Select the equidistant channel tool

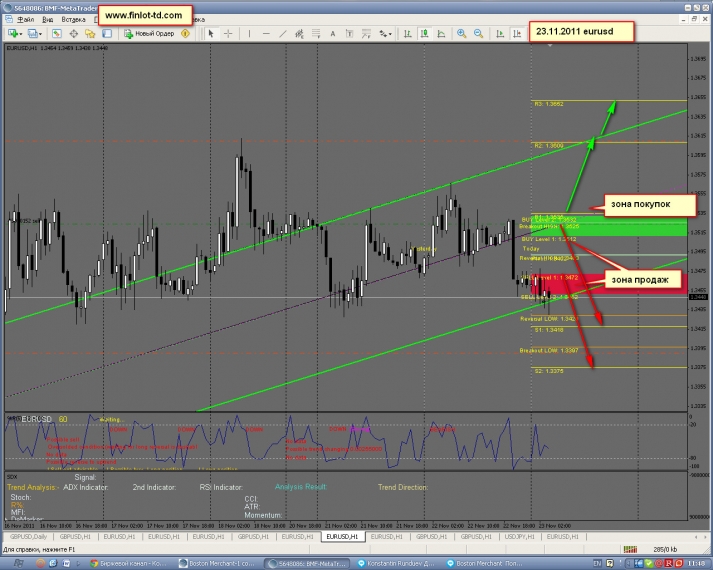tap(299, 33)
